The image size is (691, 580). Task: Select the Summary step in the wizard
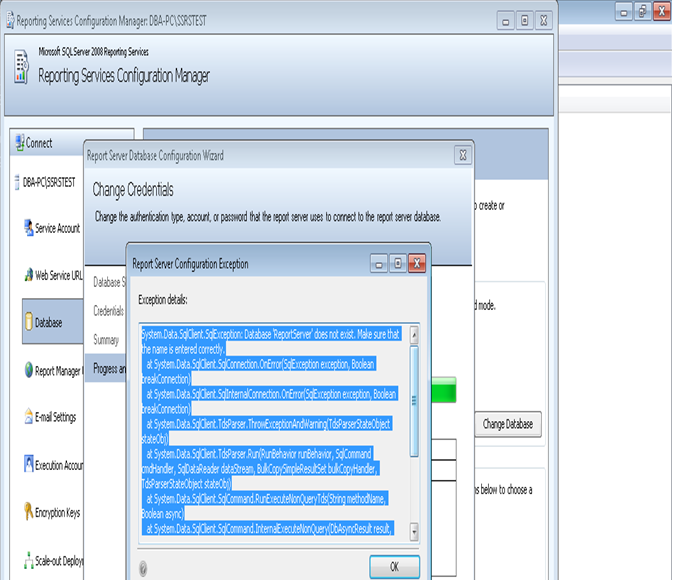coord(106,340)
